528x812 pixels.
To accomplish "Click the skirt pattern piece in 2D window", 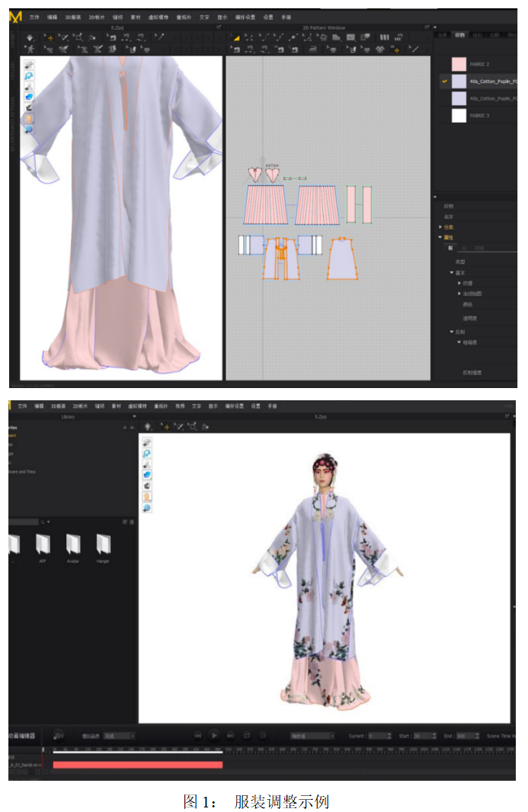I will click(267, 204).
